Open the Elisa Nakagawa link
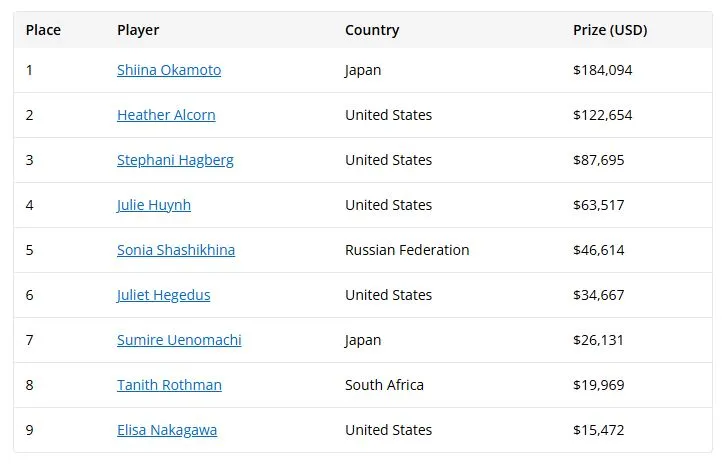Viewport: 722px width, 464px height. coord(167,430)
